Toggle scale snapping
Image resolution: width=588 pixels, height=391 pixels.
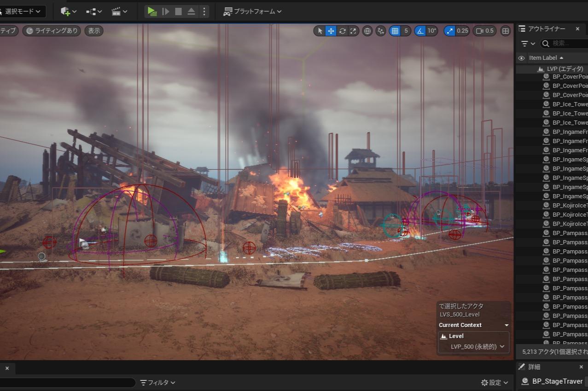[x=449, y=31]
